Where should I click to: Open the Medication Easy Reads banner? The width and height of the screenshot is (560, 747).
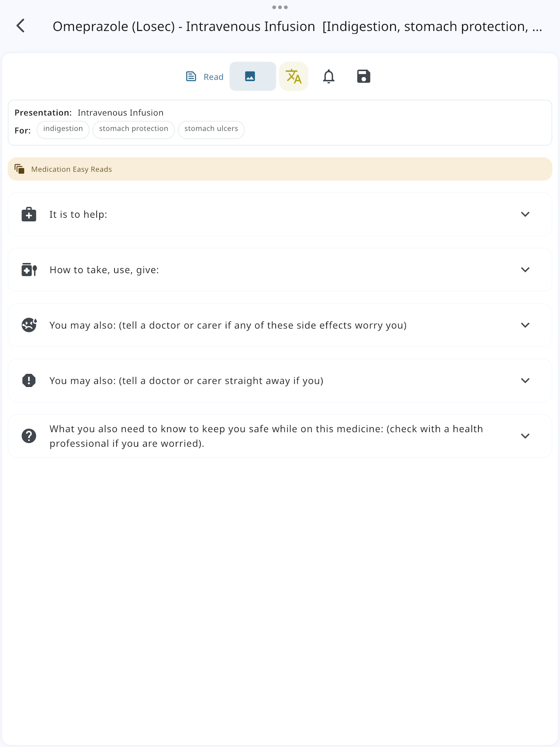point(280,169)
